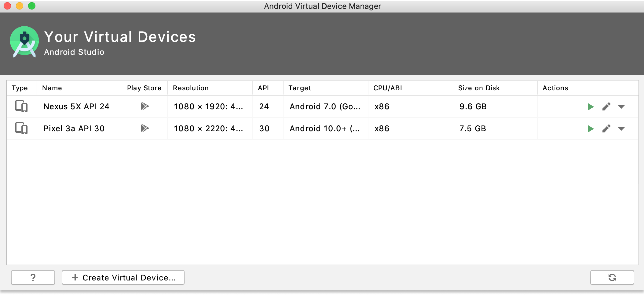The height and width of the screenshot is (297, 644).
Task: Sort by the Resolution column header
Action: click(x=210, y=88)
